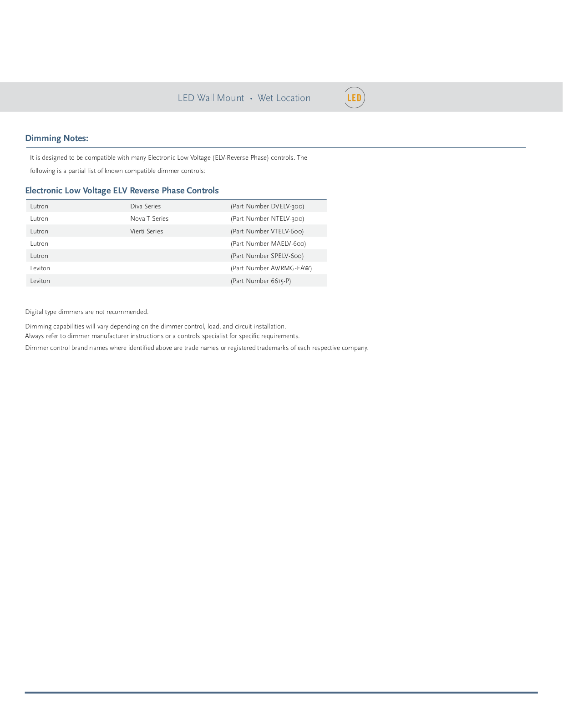Select part number MAELV-600 cell
This screenshot has width=563, height=728.
pos(269,243)
